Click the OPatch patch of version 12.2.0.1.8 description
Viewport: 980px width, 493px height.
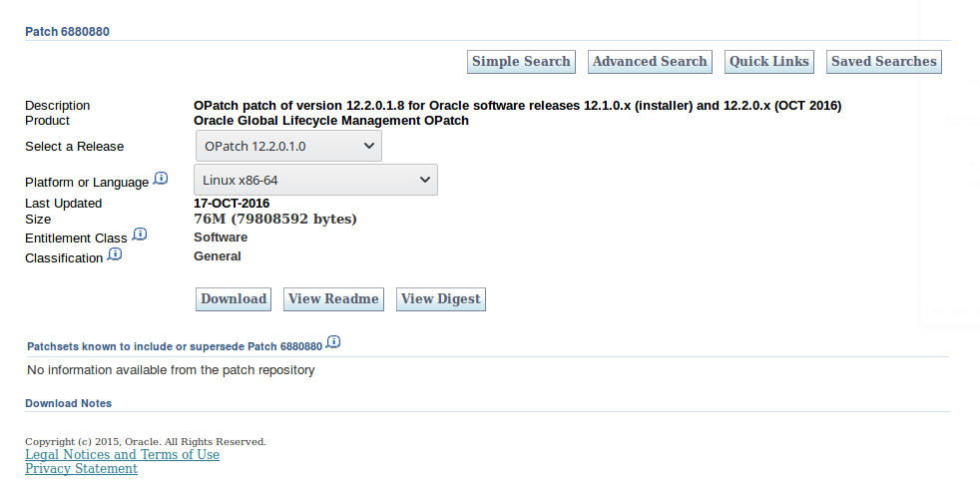point(518,106)
